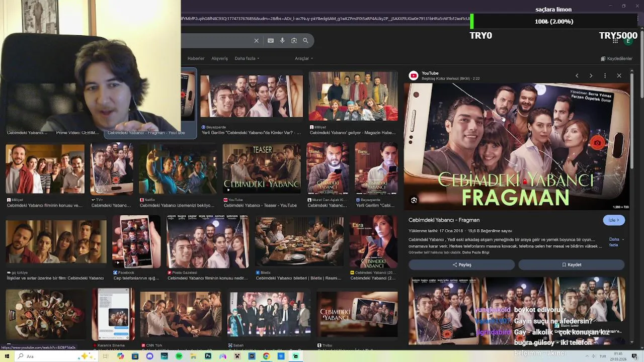Open the Tivibu result thumbnail
Screen dimensions: 644x362
pos(357,314)
